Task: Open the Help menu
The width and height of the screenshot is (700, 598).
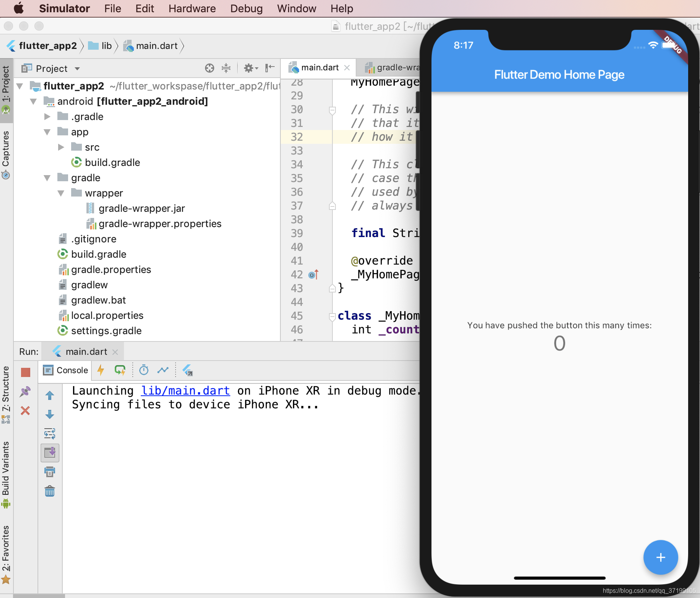Action: click(x=342, y=8)
